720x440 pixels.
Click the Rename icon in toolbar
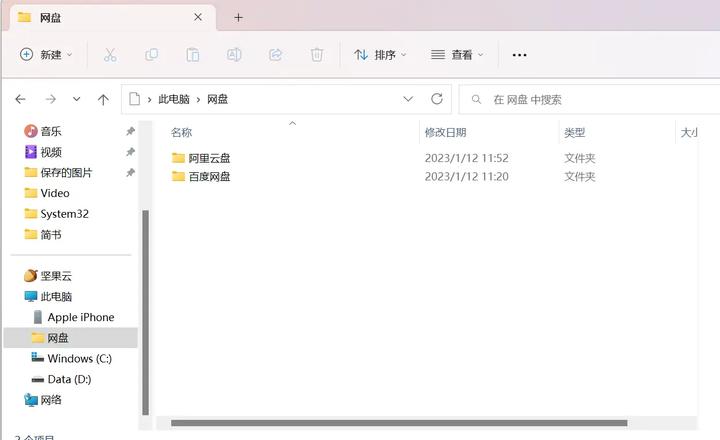[x=234, y=55]
